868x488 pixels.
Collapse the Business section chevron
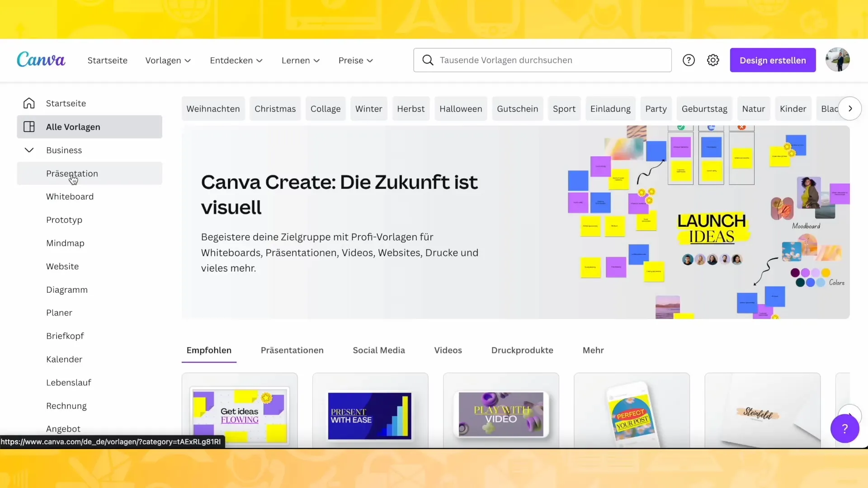pos(29,150)
